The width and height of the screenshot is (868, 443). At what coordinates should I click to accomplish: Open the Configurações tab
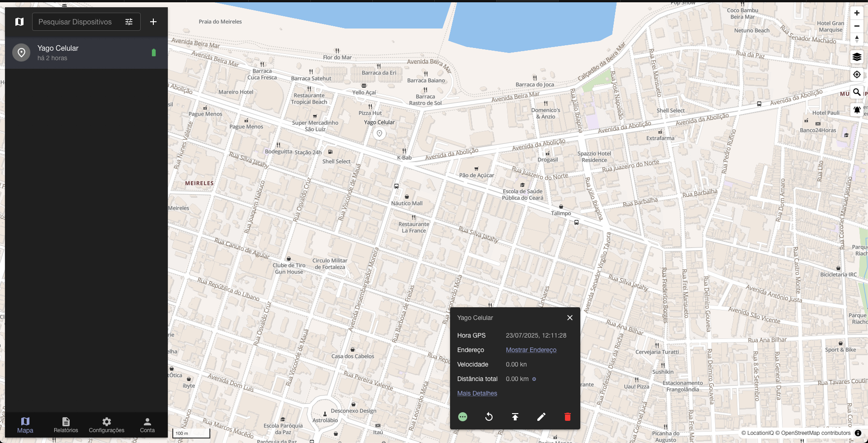point(106,425)
